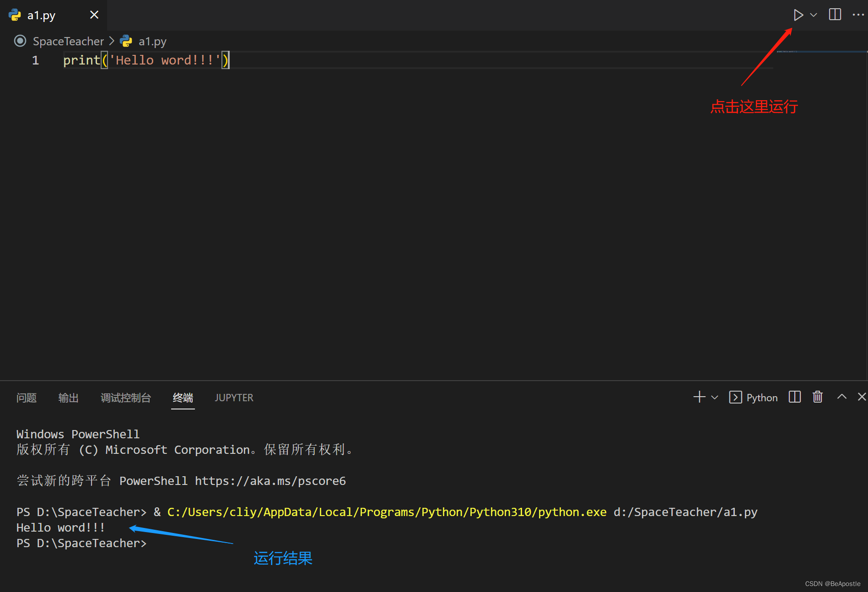Click line number 1 in the gutter
The width and height of the screenshot is (868, 592).
point(35,60)
